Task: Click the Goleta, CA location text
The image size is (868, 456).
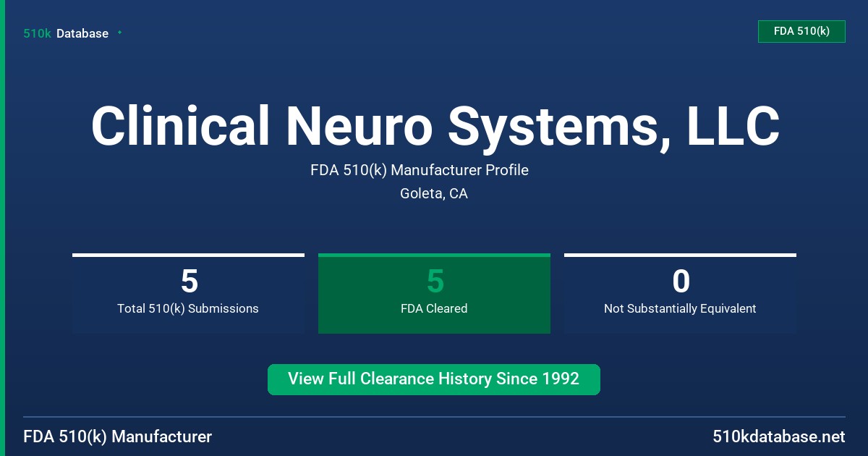Action: click(434, 194)
